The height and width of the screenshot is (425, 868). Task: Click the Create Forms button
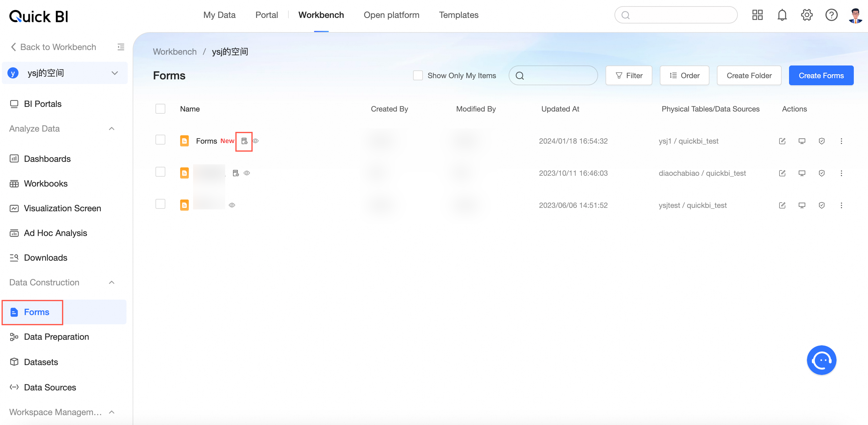click(821, 76)
